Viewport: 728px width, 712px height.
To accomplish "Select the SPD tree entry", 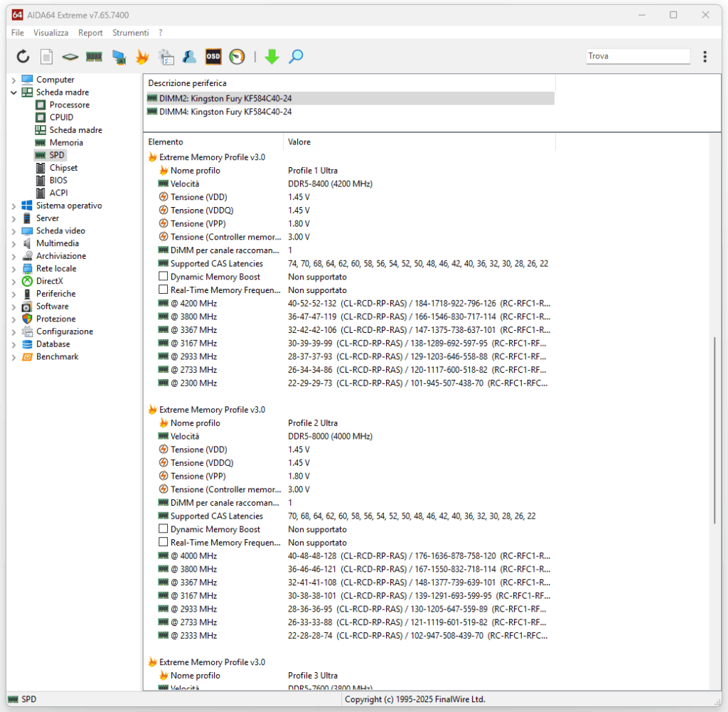I will pos(57,155).
